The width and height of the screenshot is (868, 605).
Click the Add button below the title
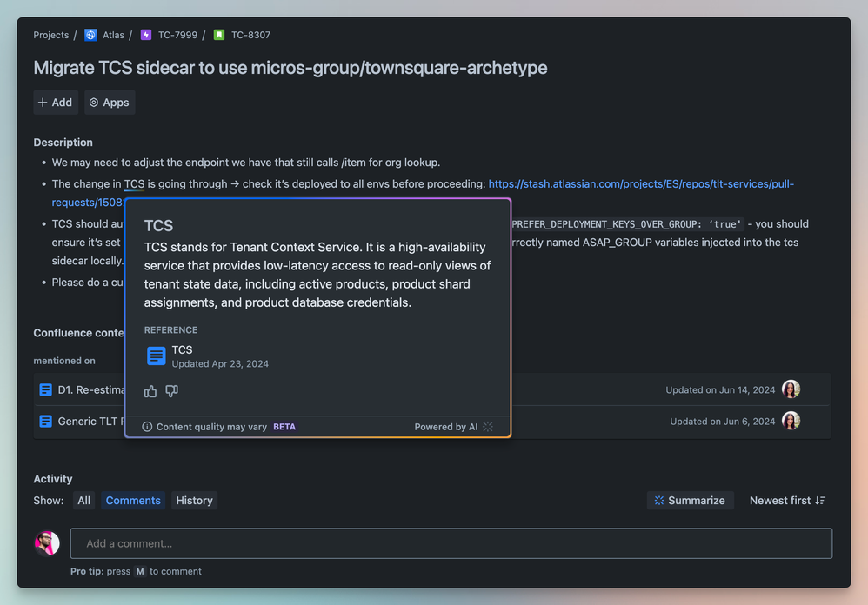[x=56, y=103]
